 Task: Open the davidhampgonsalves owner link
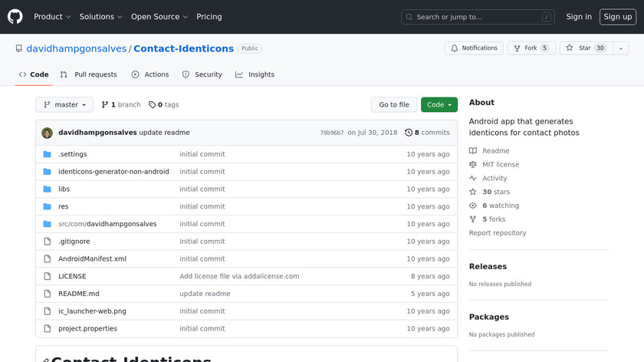(77, 48)
